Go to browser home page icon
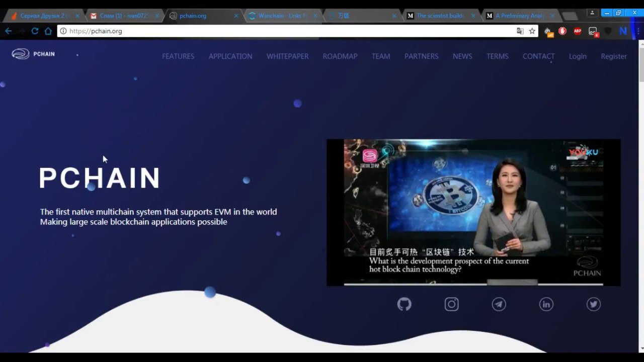This screenshot has width=644, height=362. pyautogui.click(x=48, y=31)
